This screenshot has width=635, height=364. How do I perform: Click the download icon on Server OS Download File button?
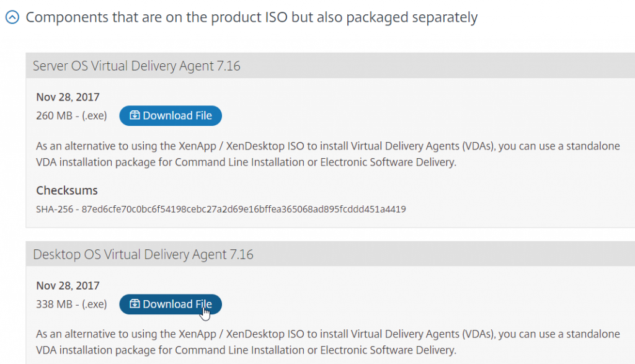point(136,115)
